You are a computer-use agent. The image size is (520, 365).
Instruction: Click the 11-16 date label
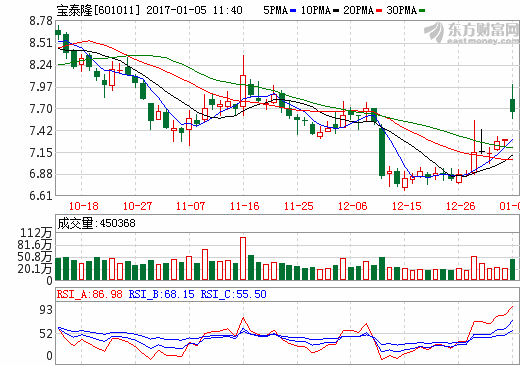coord(244,206)
